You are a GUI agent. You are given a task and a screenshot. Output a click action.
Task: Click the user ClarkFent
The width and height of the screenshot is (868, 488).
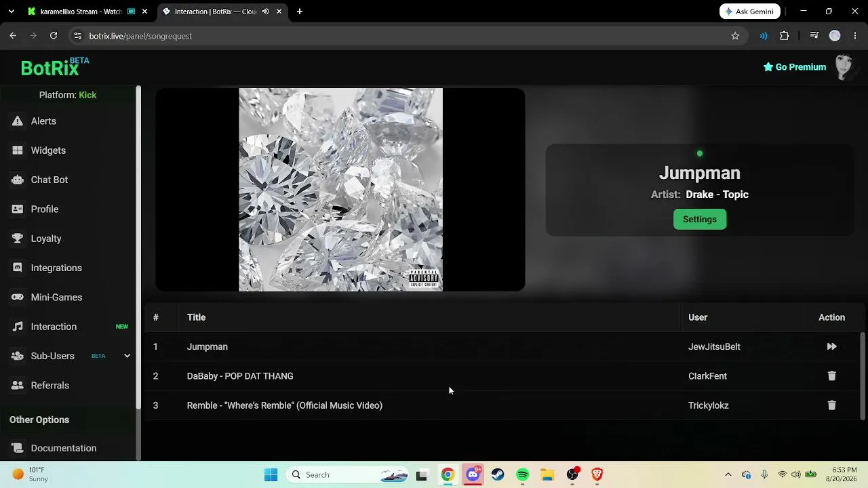(x=707, y=376)
